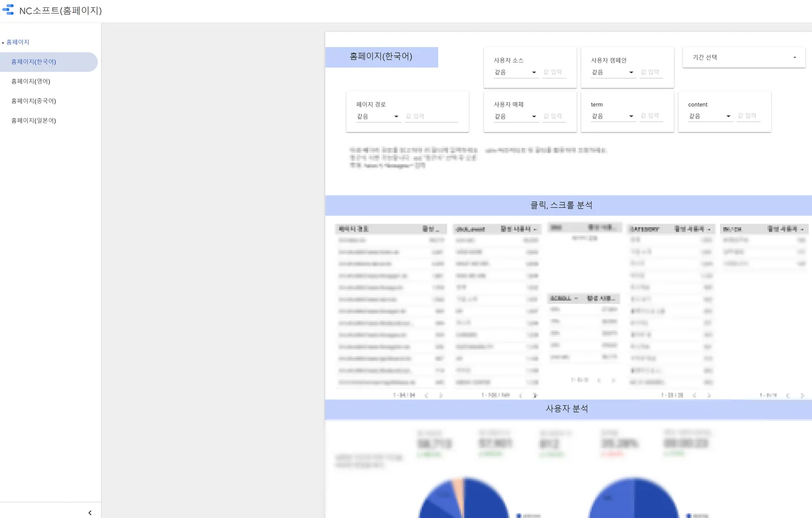Click the Looker Studio logo icon

[8, 10]
